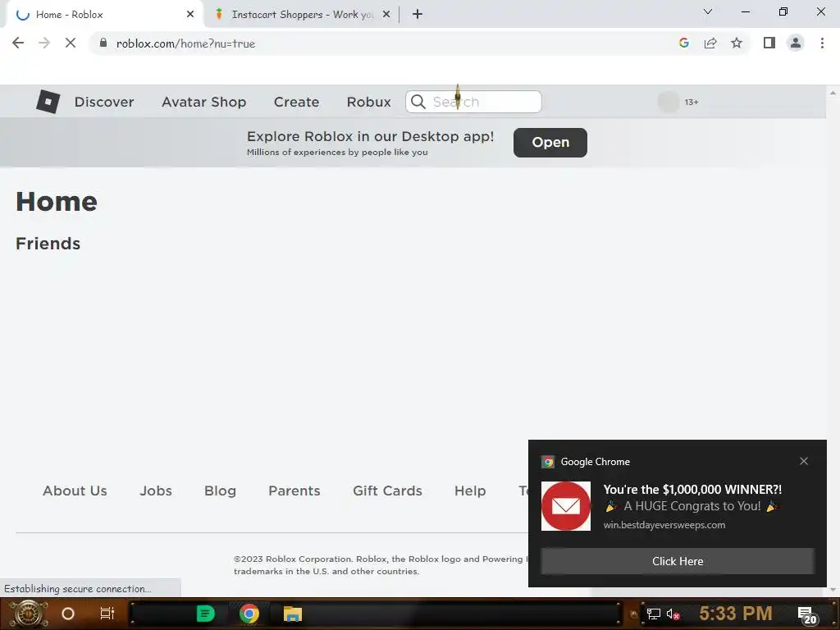This screenshot has height=630, width=840.
Task: Open the green notes app in taskbar
Action: click(x=205, y=614)
